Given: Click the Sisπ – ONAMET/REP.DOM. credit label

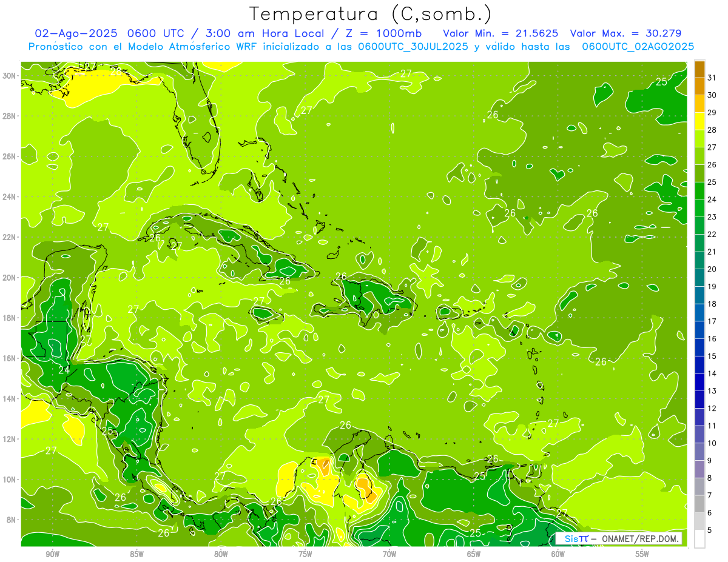Looking at the screenshot, I should pyautogui.click(x=618, y=538).
